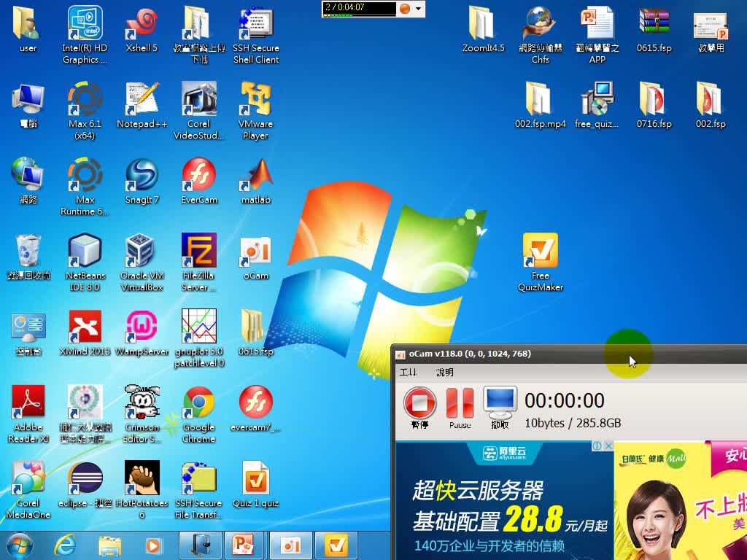The height and width of the screenshot is (560, 747).
Task: Open the 說明 menu in oCam
Action: click(445, 372)
